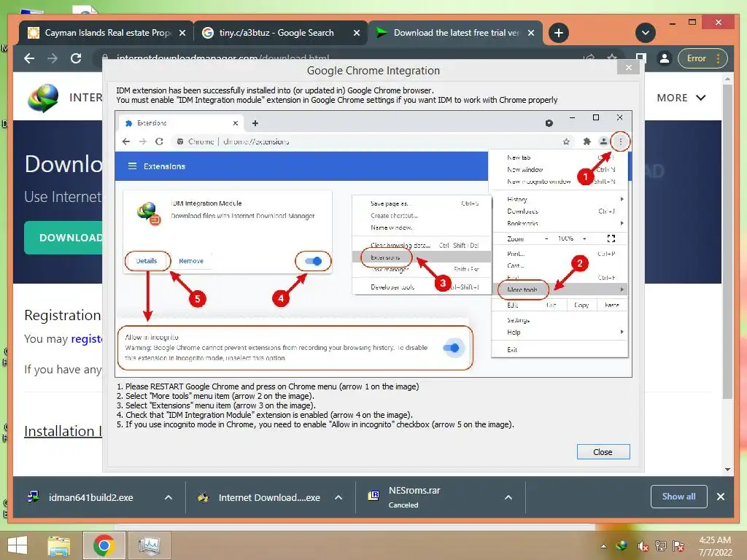The image size is (747, 560).
Task: Click Show all downloads button
Action: click(678, 497)
